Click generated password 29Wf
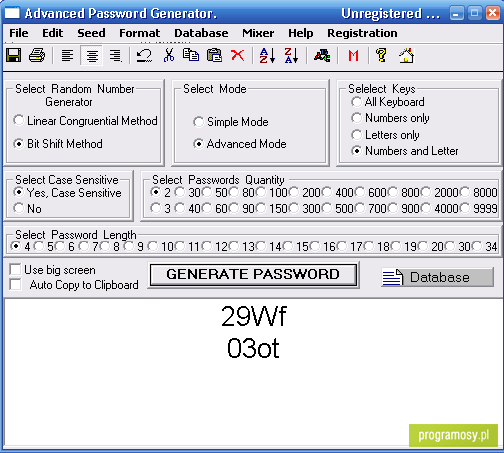 (253, 316)
